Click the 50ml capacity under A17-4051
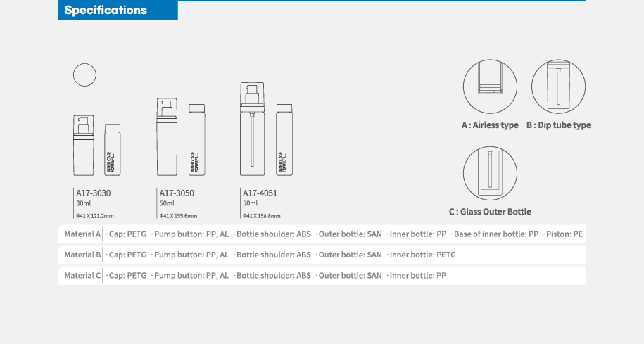The image size is (644, 344). tap(250, 203)
